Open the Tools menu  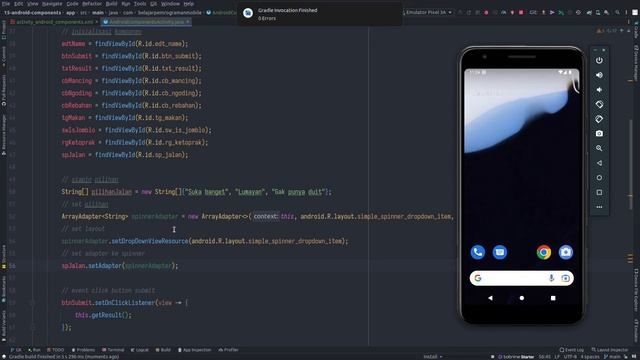point(140,4)
